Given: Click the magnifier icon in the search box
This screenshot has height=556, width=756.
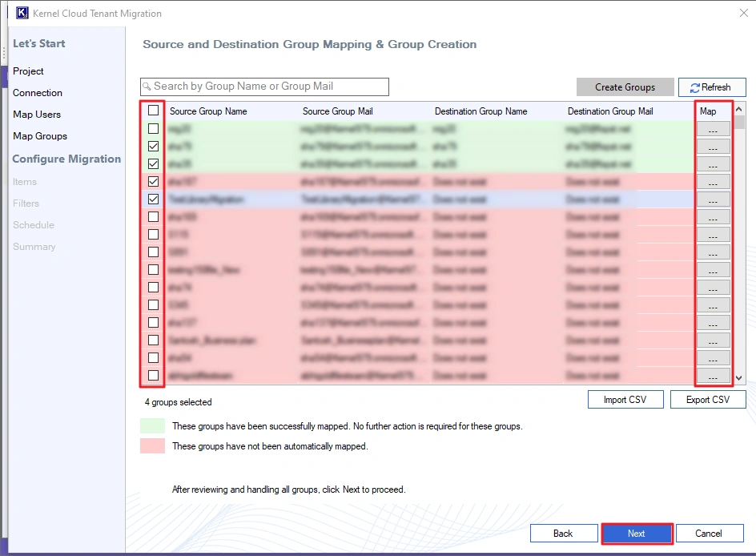Looking at the screenshot, I should (x=147, y=86).
